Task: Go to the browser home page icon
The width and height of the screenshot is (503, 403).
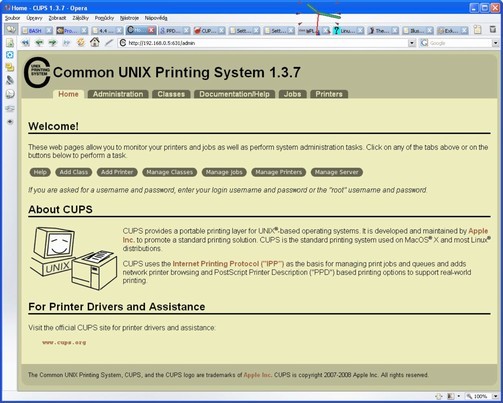Action: [x=95, y=42]
